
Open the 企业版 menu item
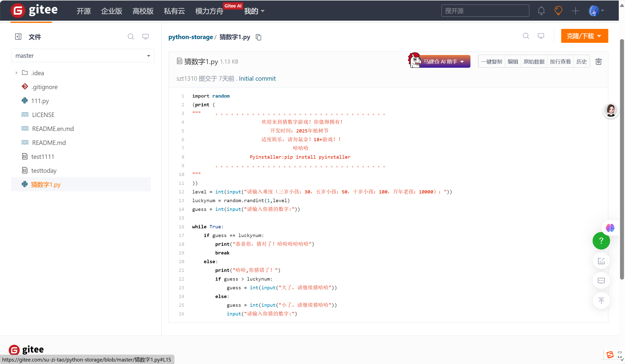click(111, 11)
